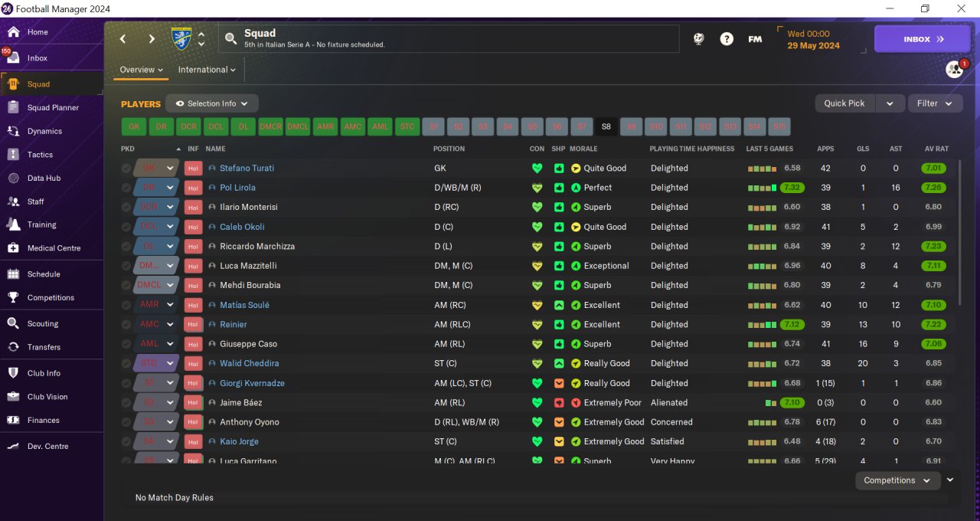Toggle selection circle for Reinier
The image size is (980, 521).
(126, 325)
